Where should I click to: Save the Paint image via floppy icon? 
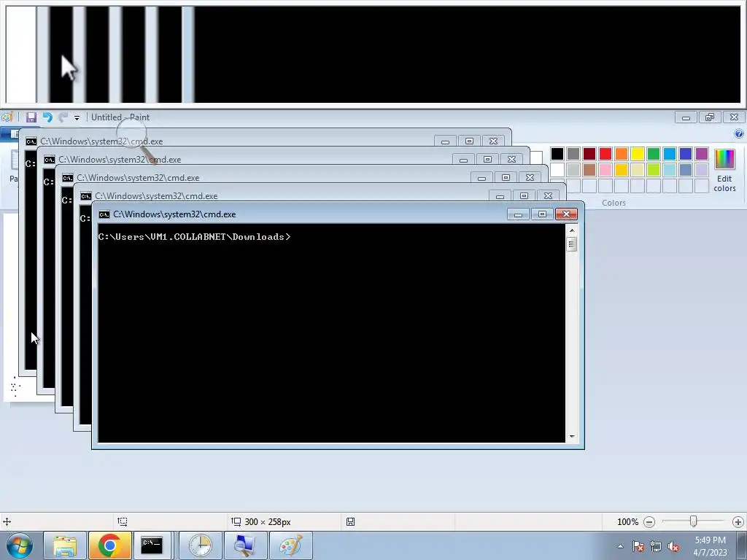31,117
